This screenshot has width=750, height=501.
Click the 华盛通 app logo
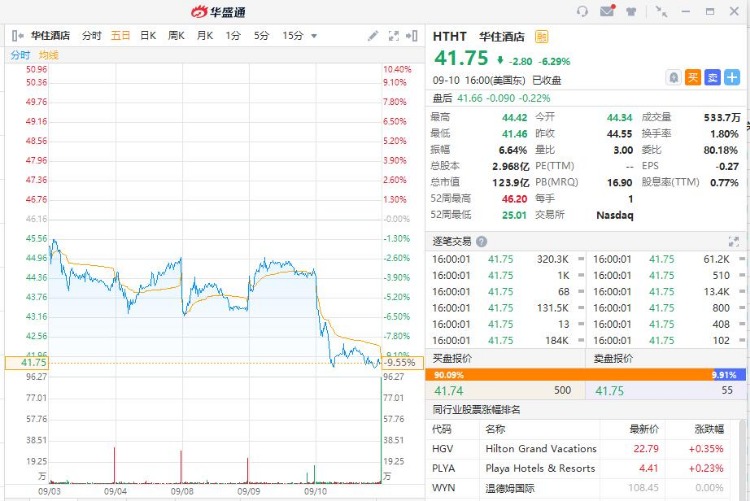pyautogui.click(x=218, y=11)
